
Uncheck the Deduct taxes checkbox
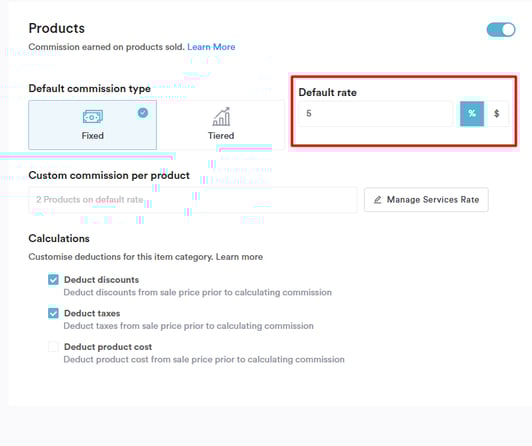(x=53, y=313)
